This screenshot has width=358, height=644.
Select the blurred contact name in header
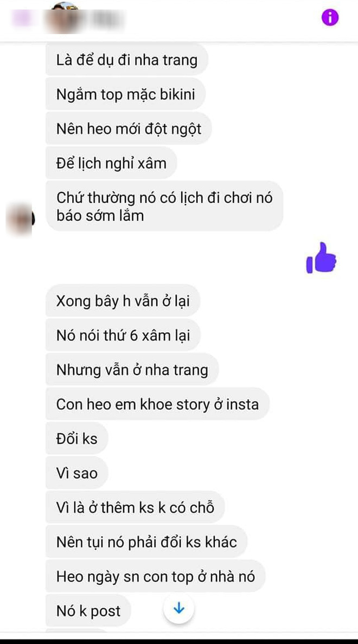(105, 19)
